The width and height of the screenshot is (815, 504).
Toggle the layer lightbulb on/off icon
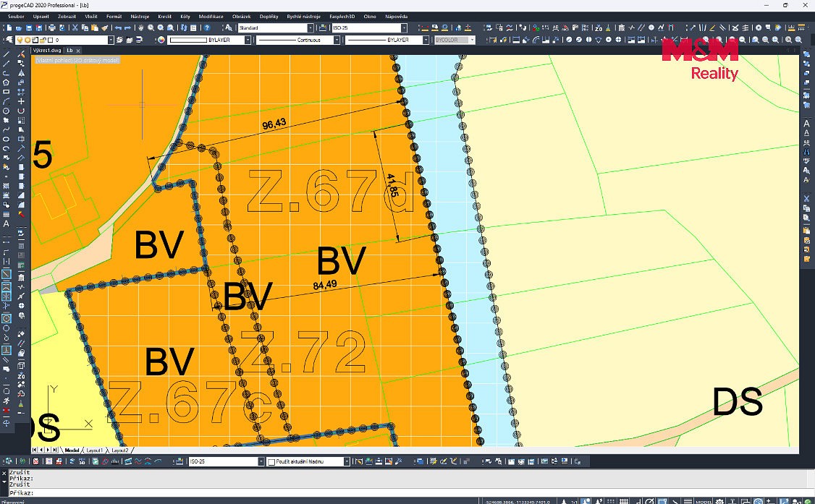pyautogui.click(x=20, y=40)
